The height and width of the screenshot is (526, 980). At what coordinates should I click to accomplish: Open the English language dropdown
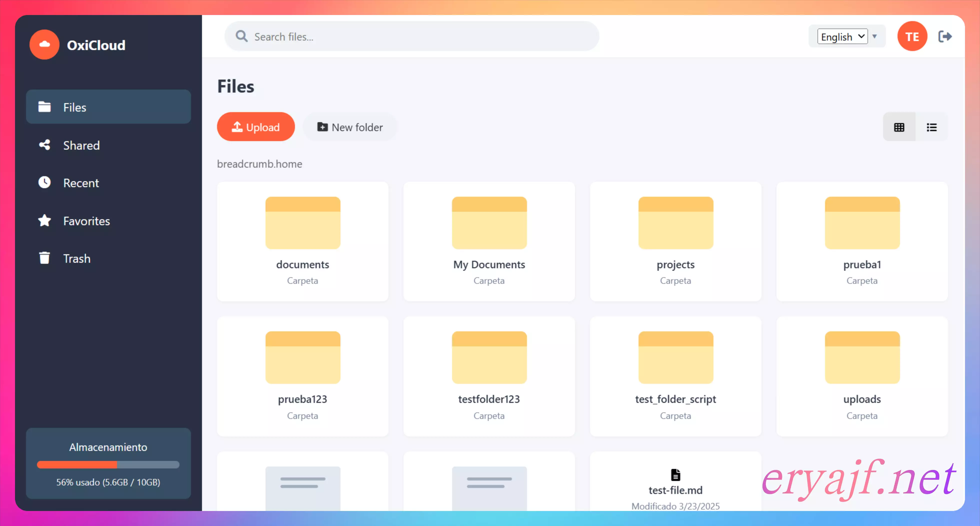point(843,37)
